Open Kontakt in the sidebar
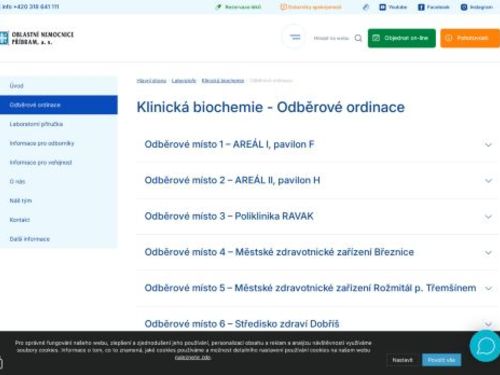Viewport: 500px width, 375px height. pos(59,220)
